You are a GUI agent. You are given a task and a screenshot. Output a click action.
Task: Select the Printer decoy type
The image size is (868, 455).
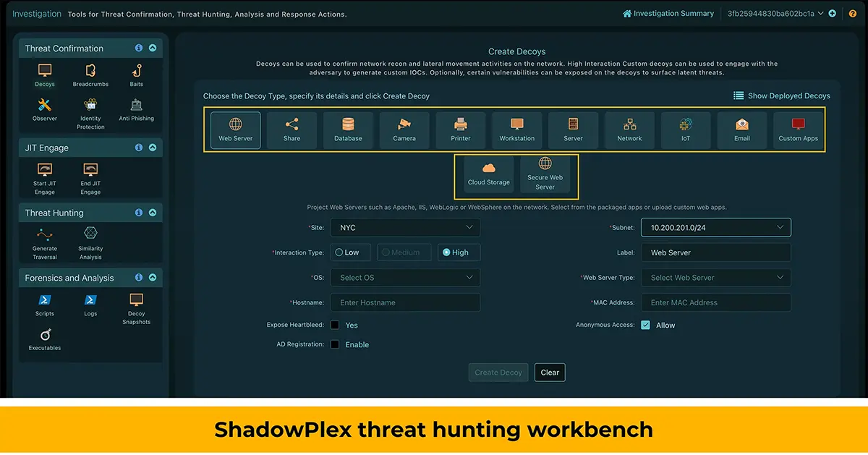click(x=461, y=130)
